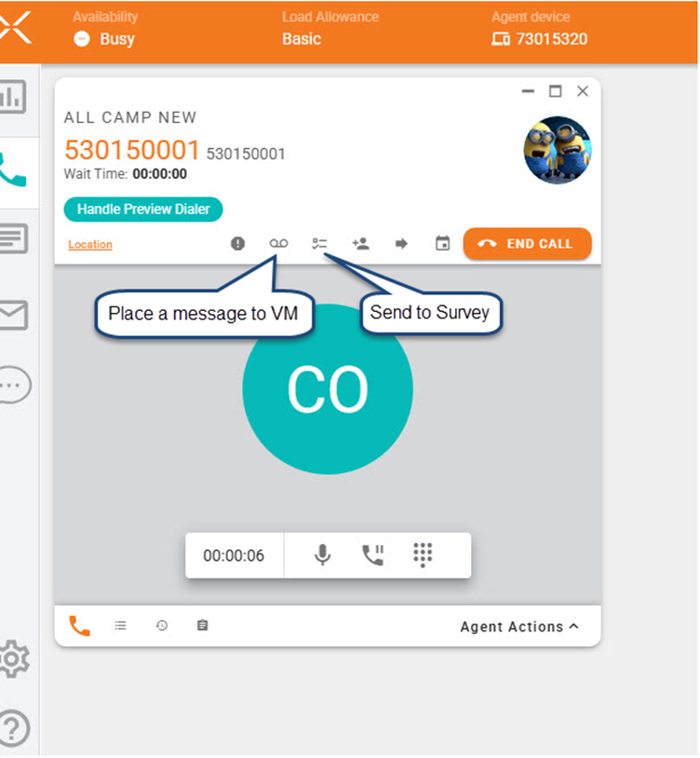Viewport: 700px width, 758px height.
Task: Open the list tab in bottom bar
Action: coord(121,626)
